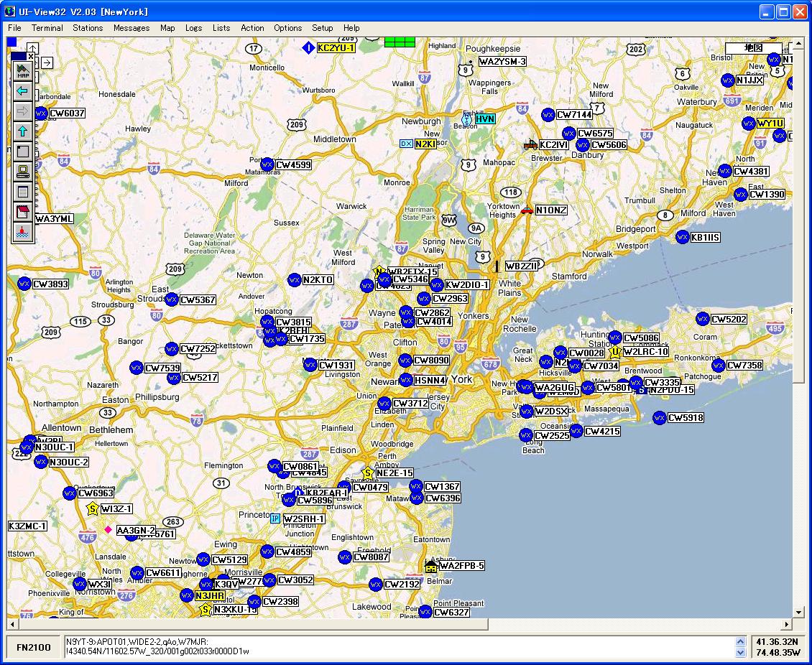
Task: Click the horizontal scrollbar right arrow
Action: tap(787, 625)
